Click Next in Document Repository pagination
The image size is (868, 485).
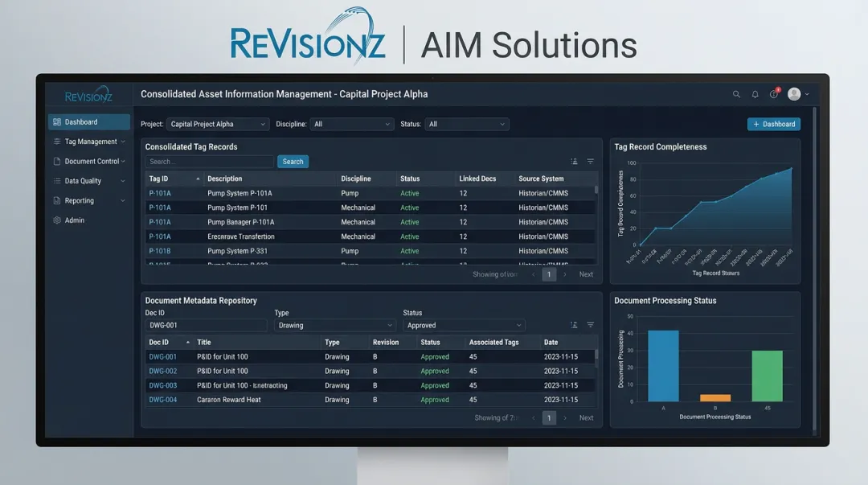pyautogui.click(x=586, y=418)
